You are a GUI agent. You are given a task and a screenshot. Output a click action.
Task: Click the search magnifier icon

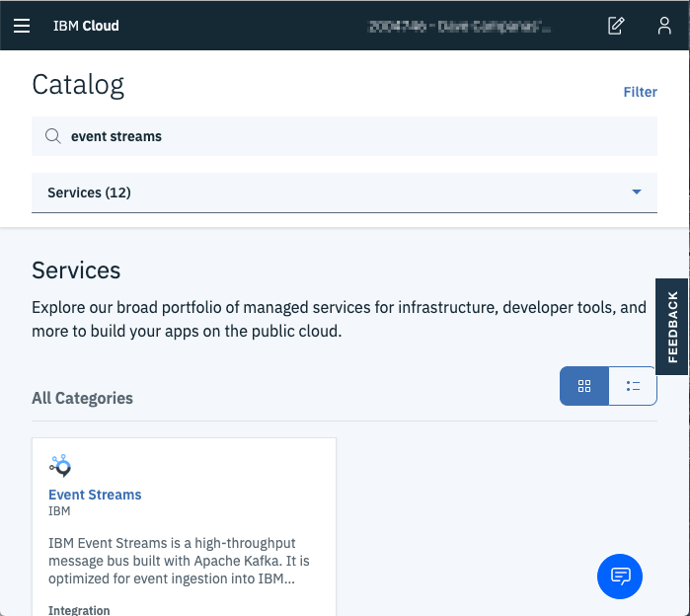[x=52, y=136]
